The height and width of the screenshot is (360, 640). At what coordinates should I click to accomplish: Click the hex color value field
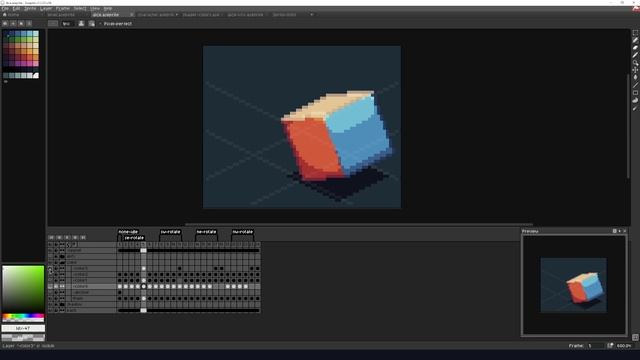click(x=23, y=328)
